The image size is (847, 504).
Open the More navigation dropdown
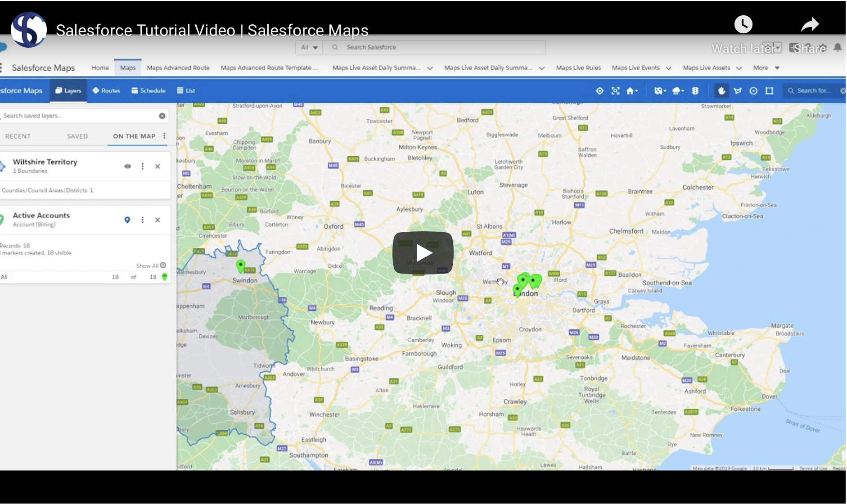(766, 68)
